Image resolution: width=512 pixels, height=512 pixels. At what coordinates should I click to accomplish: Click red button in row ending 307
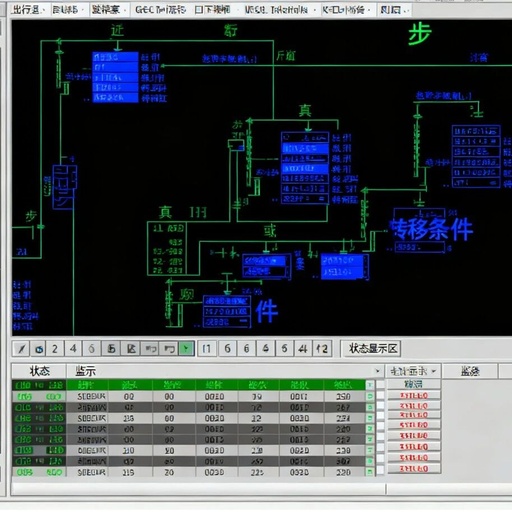[414, 458]
